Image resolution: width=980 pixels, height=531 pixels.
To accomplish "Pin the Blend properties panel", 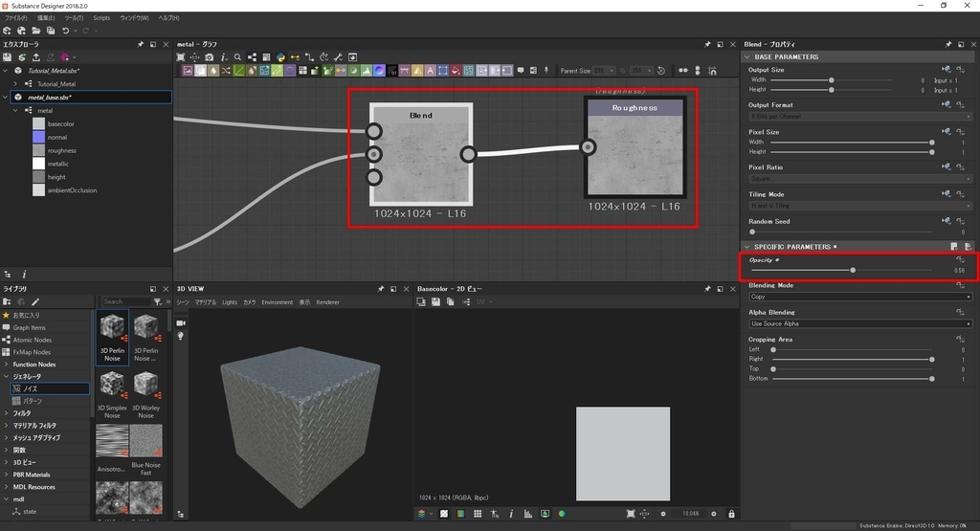I will (x=948, y=44).
